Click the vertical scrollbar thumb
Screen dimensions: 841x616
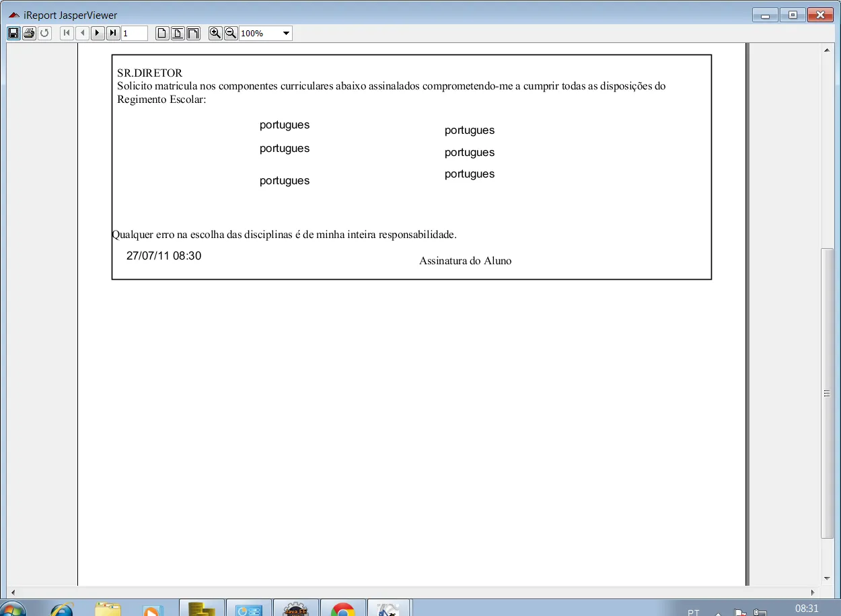pos(827,393)
